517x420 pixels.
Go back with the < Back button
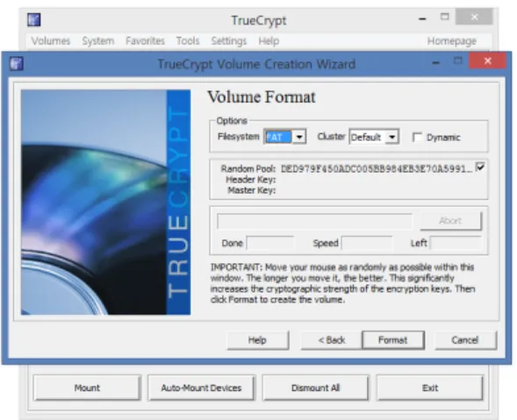[x=332, y=340]
